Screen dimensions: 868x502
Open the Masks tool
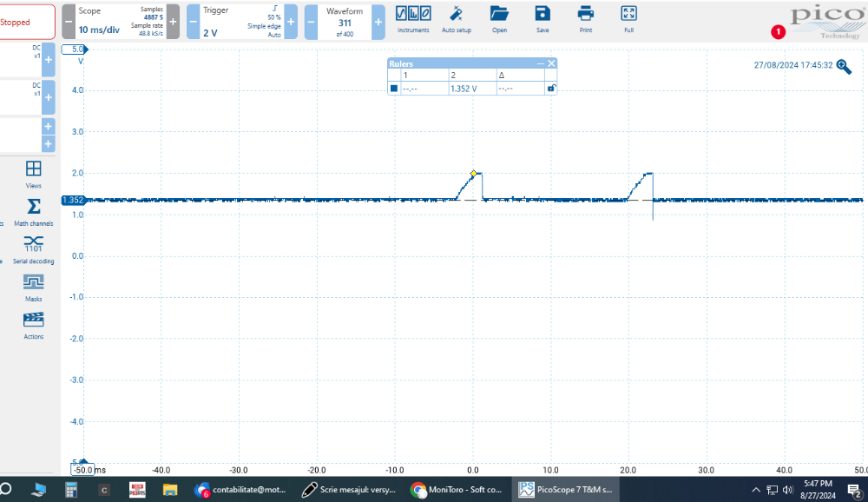coord(34,287)
